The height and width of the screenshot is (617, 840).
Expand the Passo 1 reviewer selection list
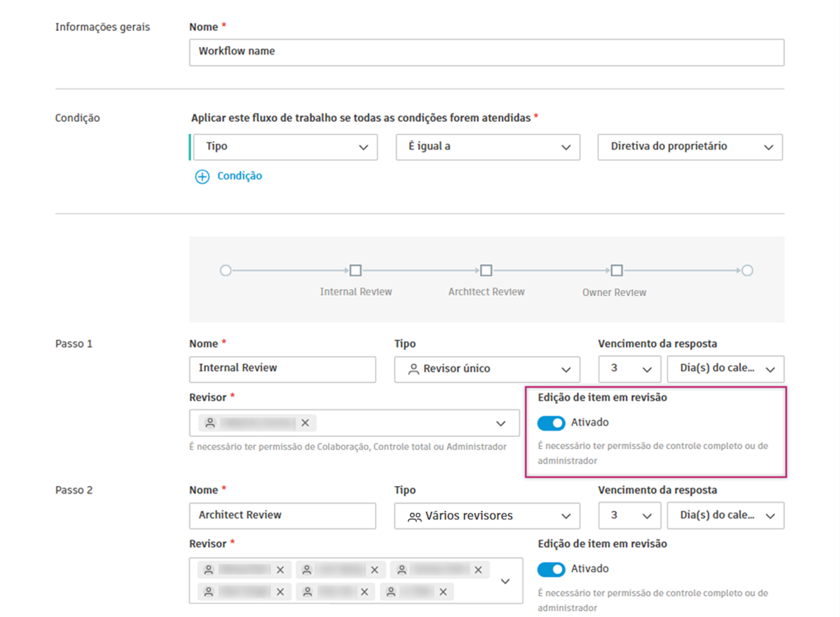pos(500,423)
